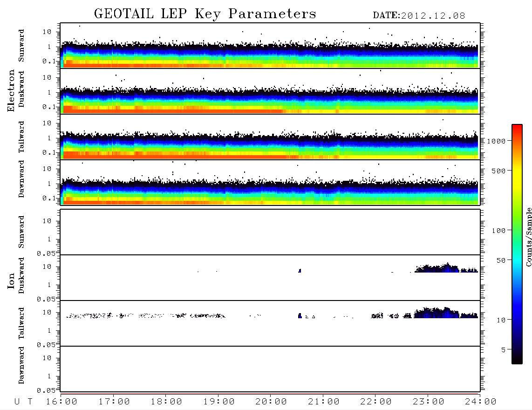Click the "Electron" group axis label

click(x=11, y=91)
